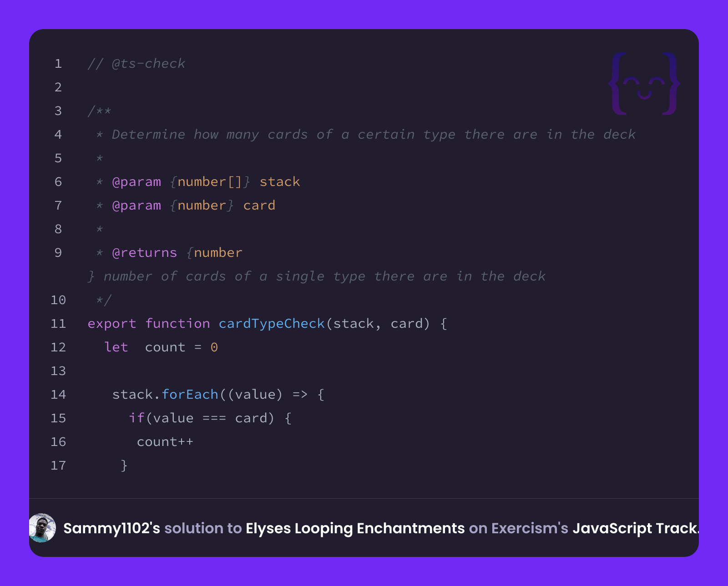Viewport: 728px width, 586px height.
Task: Click the 'forEach' method call on line 14
Action: 190,395
